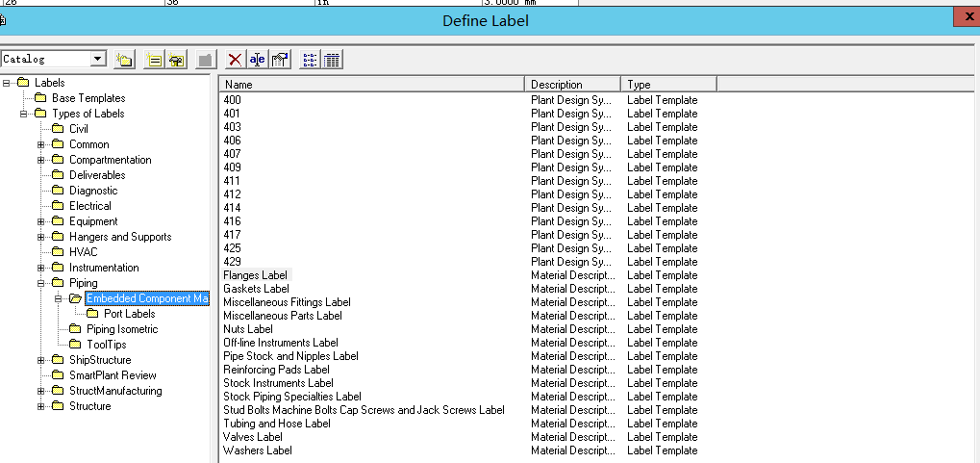The width and height of the screenshot is (980, 463).
Task: Expand the Structure folder node
Action: (x=41, y=406)
